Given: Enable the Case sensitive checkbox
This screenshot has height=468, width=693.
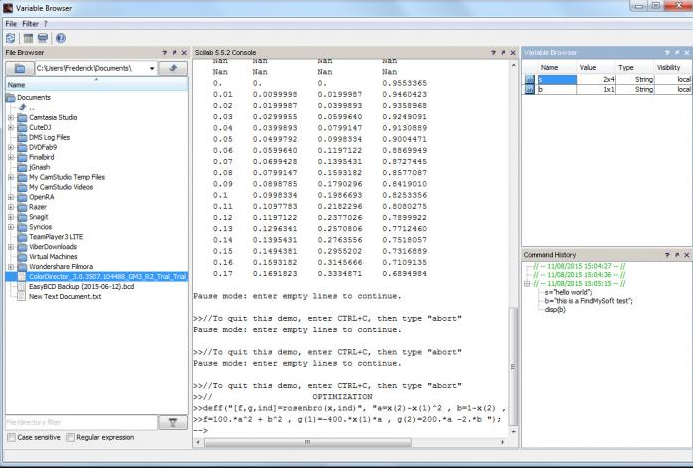Looking at the screenshot, I should pos(11,437).
